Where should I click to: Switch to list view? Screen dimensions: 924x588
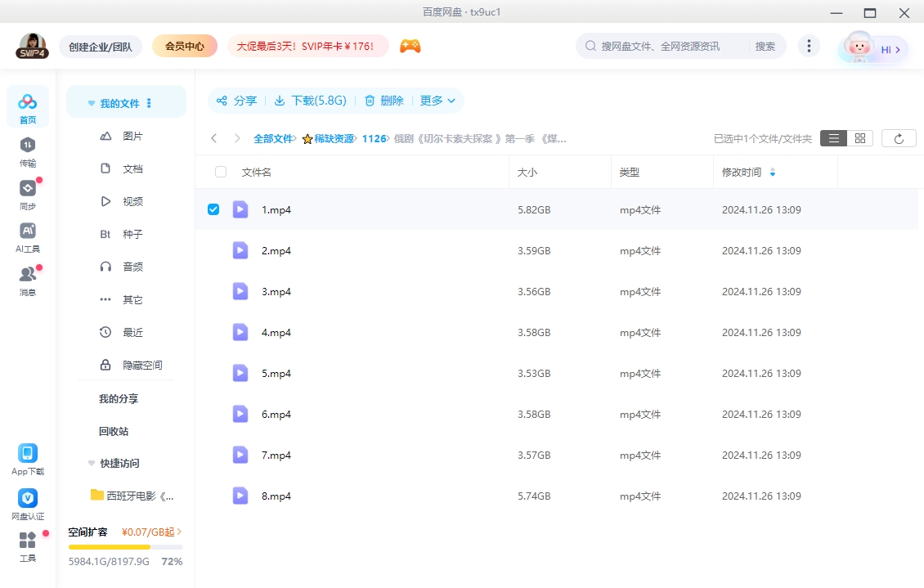click(x=834, y=138)
